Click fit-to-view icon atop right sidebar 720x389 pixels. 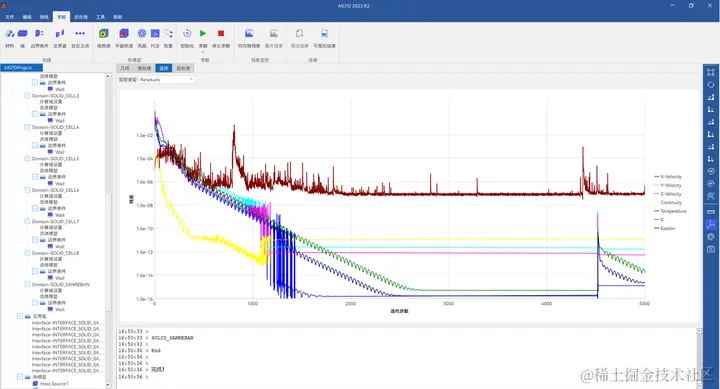click(x=711, y=72)
